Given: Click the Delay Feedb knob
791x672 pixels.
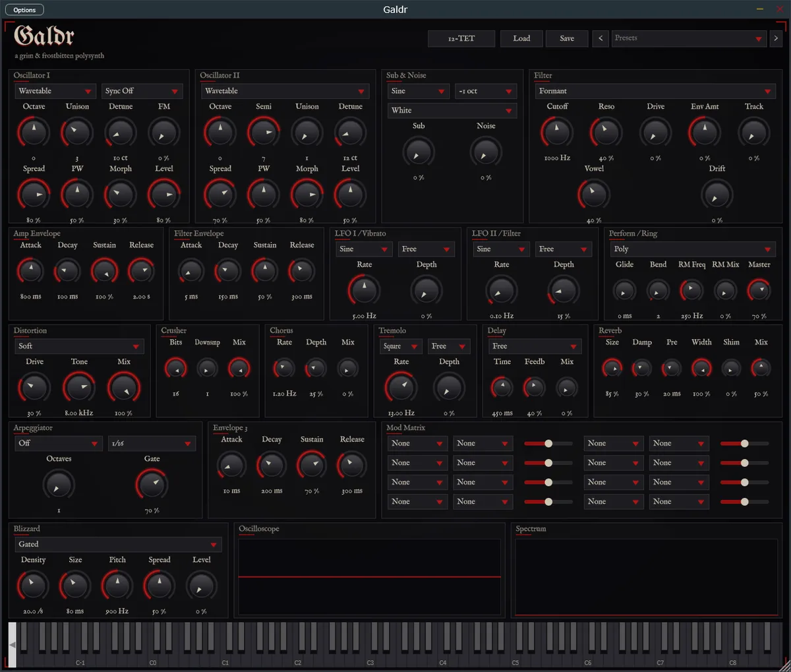Looking at the screenshot, I should pyautogui.click(x=534, y=388).
